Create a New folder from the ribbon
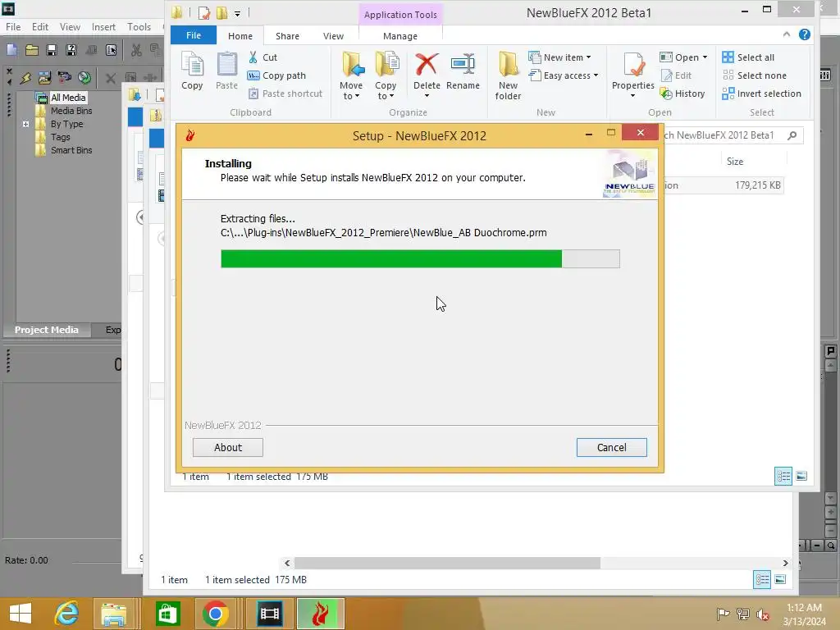 point(508,76)
